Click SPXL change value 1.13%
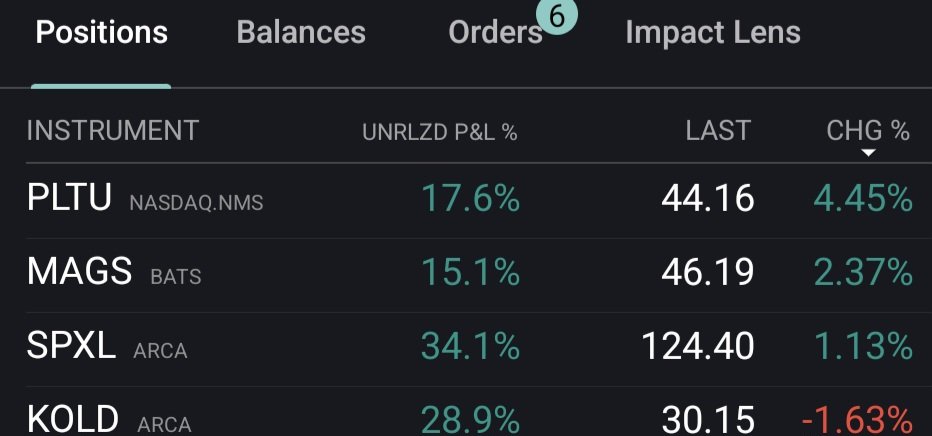 click(862, 346)
